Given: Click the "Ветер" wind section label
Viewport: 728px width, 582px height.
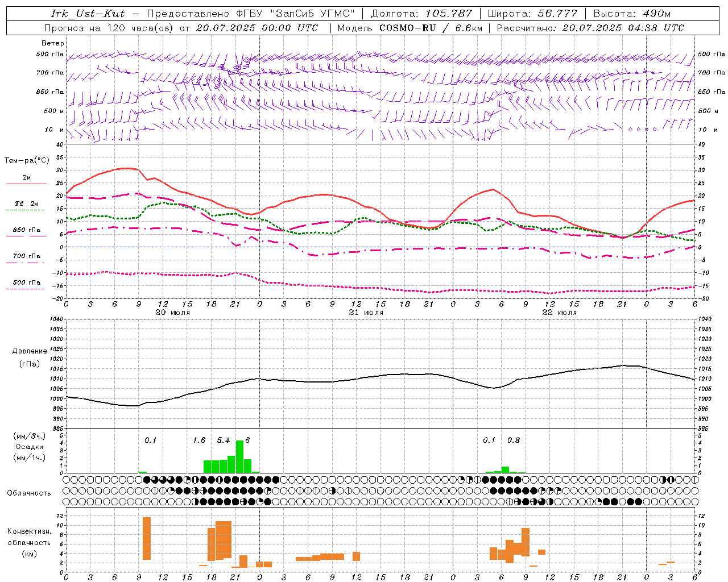Looking at the screenshot, I should 52,43.
